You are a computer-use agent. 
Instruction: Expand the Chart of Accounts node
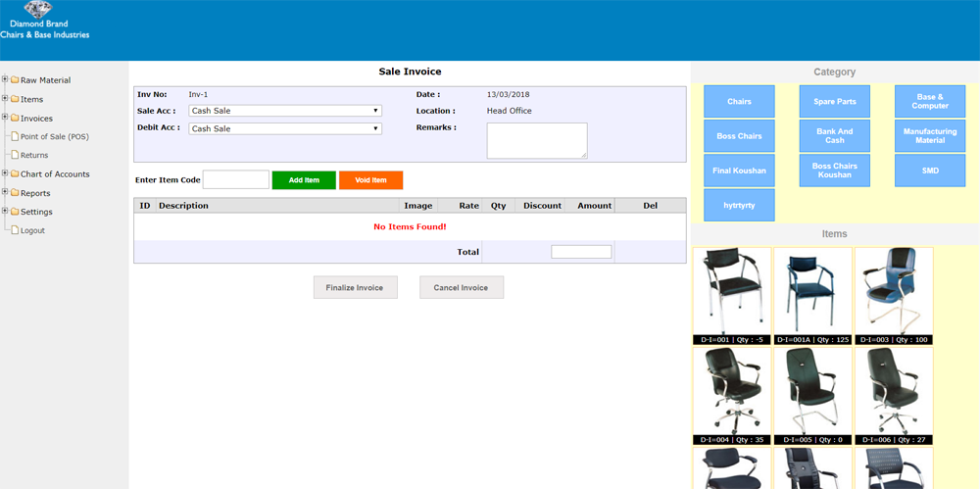(x=5, y=174)
